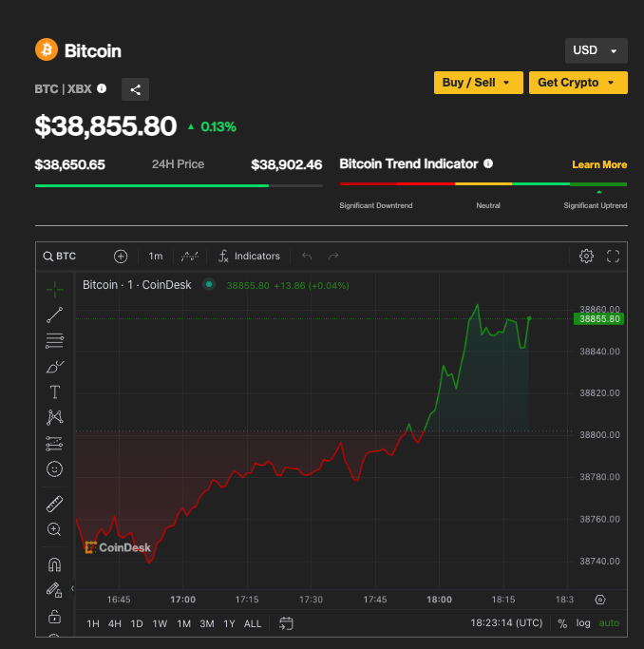
Task: Select the 1D time range
Action: pos(137,623)
